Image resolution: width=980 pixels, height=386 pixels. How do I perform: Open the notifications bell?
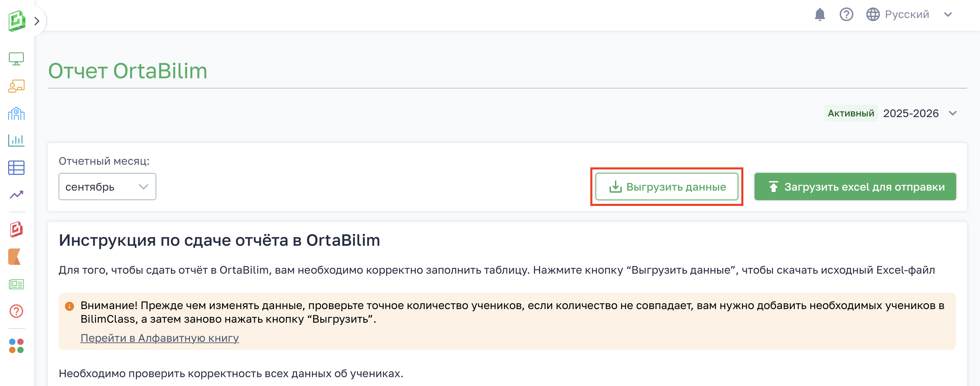pyautogui.click(x=820, y=15)
